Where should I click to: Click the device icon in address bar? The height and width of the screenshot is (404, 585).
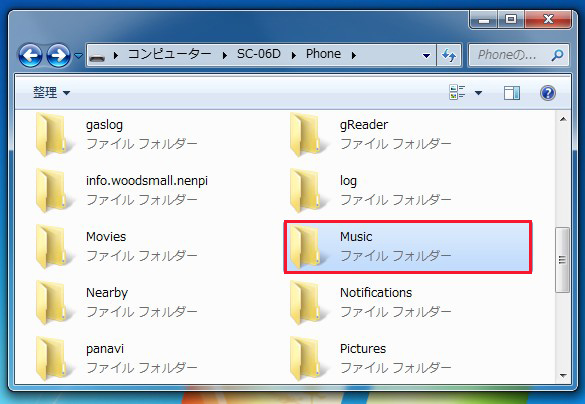coord(97,56)
